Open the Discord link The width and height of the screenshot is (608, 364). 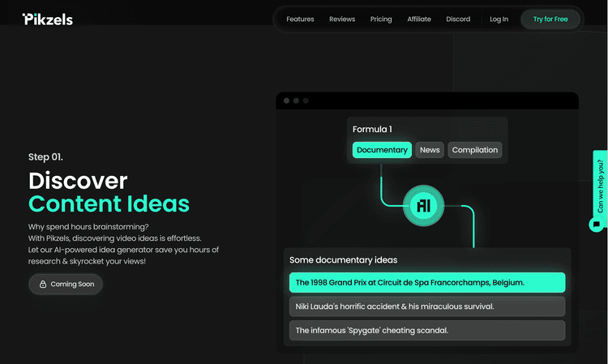pyautogui.click(x=458, y=19)
